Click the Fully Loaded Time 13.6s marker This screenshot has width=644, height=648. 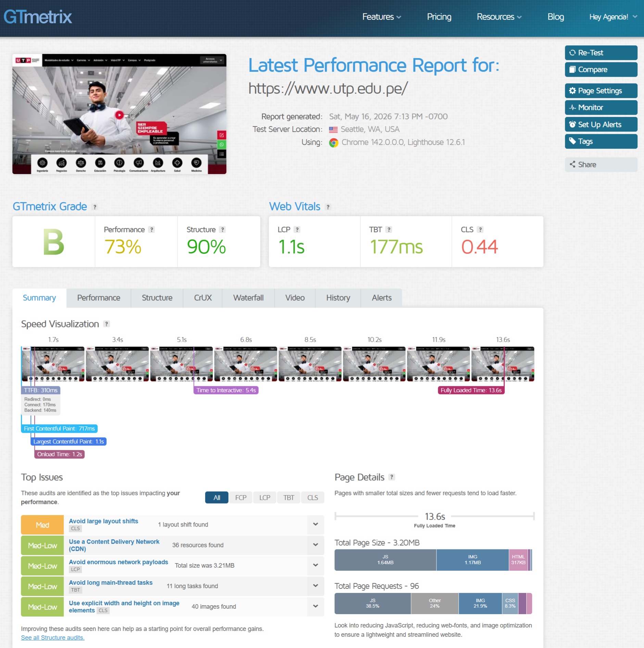[471, 390]
